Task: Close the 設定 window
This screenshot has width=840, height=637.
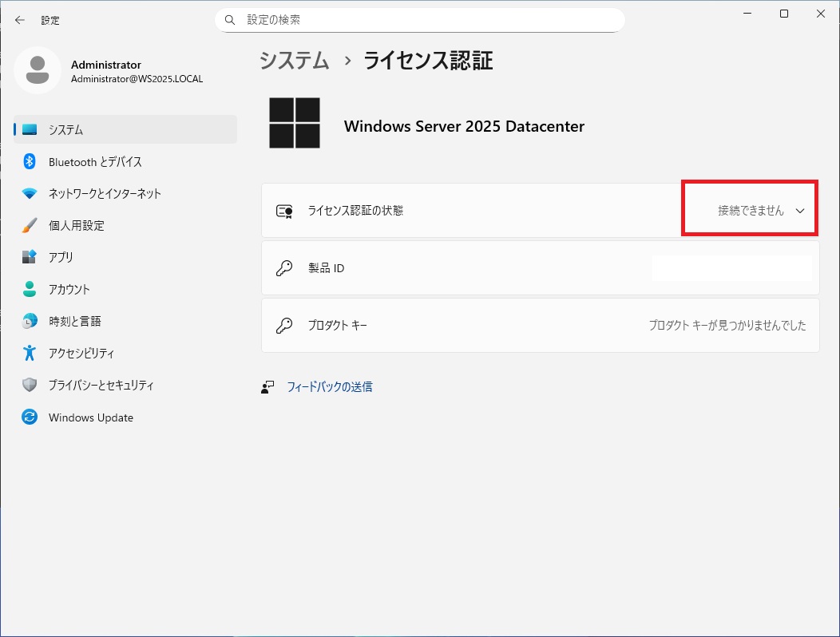Action: coord(821,14)
